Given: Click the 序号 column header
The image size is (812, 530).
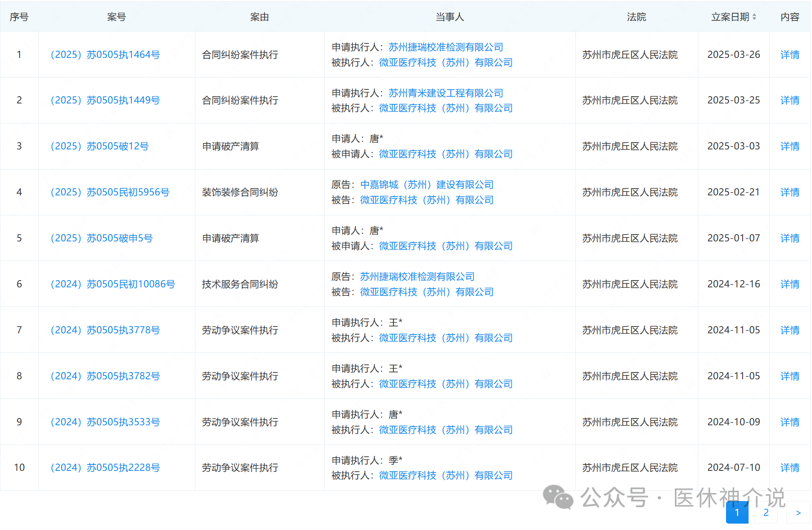Looking at the screenshot, I should point(19,17).
